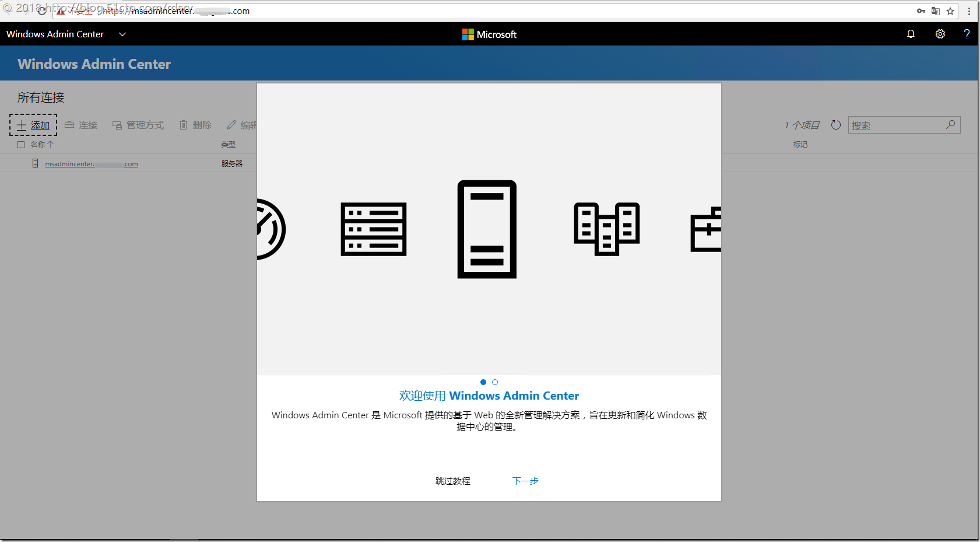The height and width of the screenshot is (542, 980).
Task: Click the 添加 add button
Action: (33, 125)
